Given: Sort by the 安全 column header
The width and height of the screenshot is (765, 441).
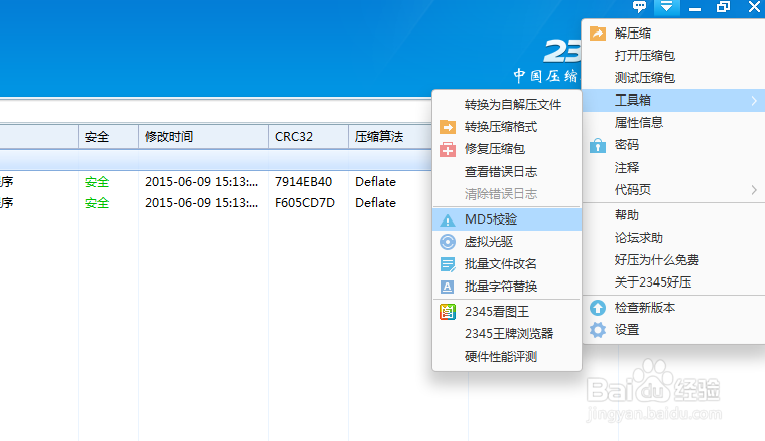Looking at the screenshot, I should (108, 137).
